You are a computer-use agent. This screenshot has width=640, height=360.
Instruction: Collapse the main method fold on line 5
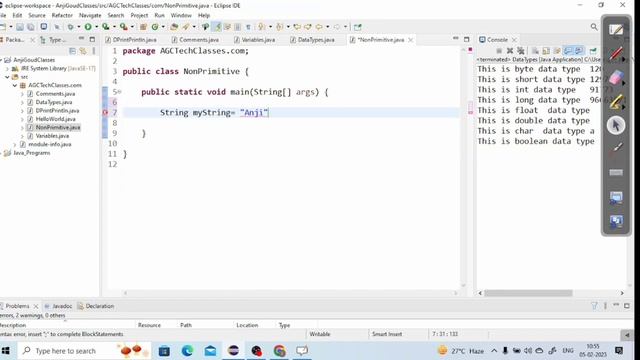[x=120, y=91]
